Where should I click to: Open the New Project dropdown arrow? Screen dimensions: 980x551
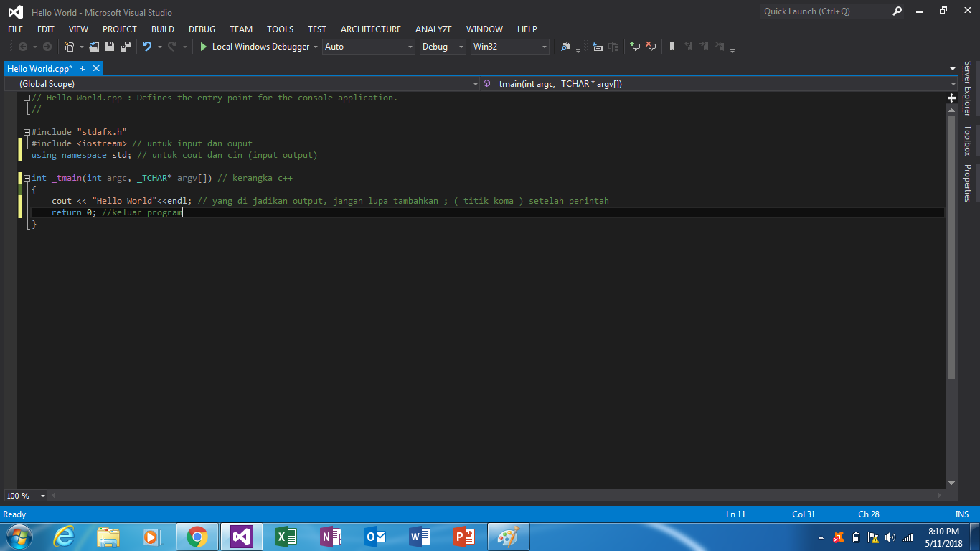(x=82, y=47)
